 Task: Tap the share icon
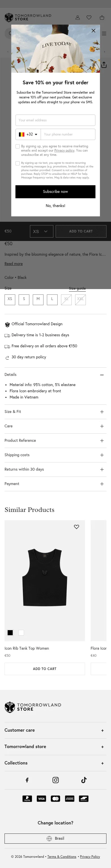click(104, 65)
